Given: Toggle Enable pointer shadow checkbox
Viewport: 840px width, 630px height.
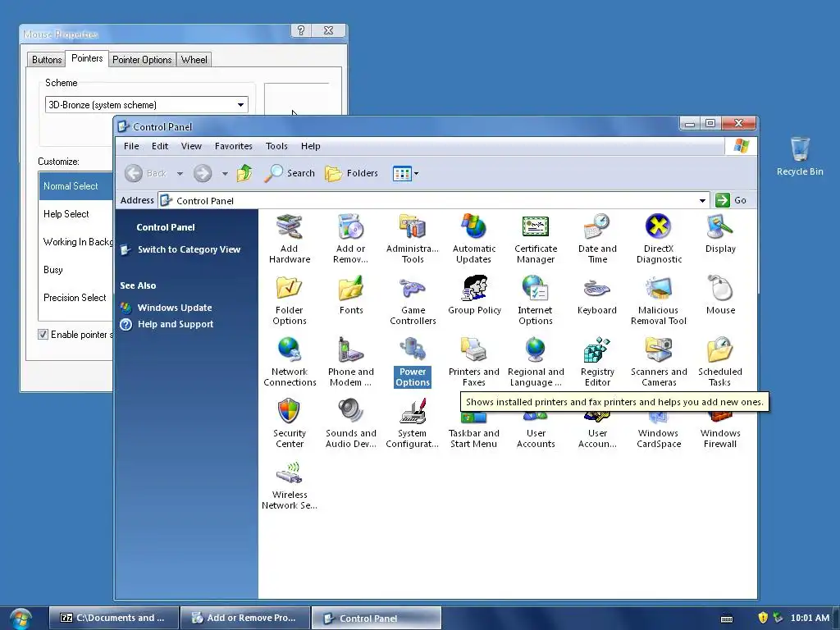Looking at the screenshot, I should [43, 335].
